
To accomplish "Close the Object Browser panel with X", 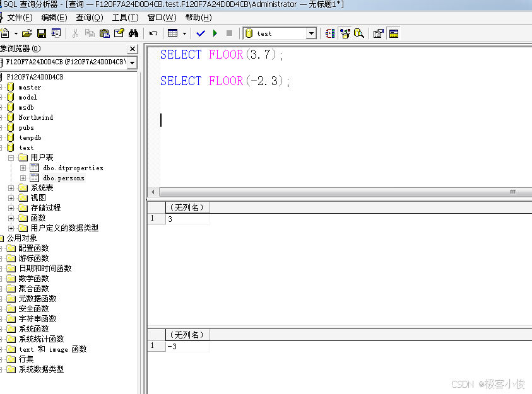I will click(x=133, y=49).
